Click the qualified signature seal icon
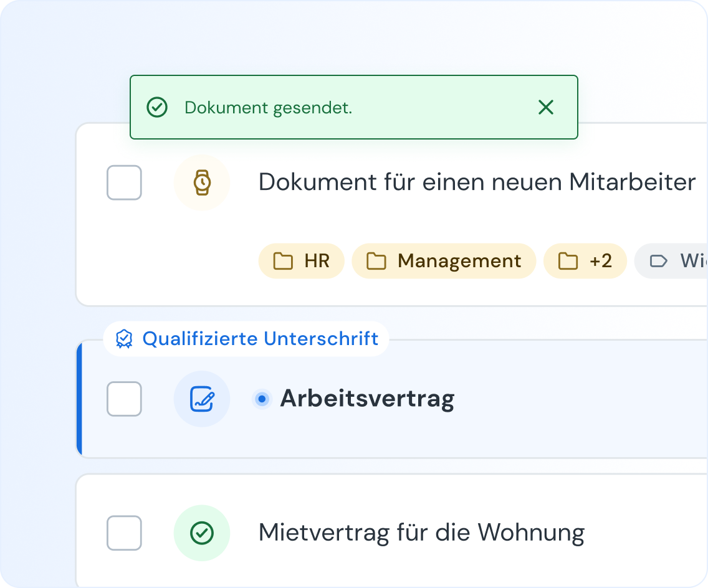 click(x=125, y=339)
